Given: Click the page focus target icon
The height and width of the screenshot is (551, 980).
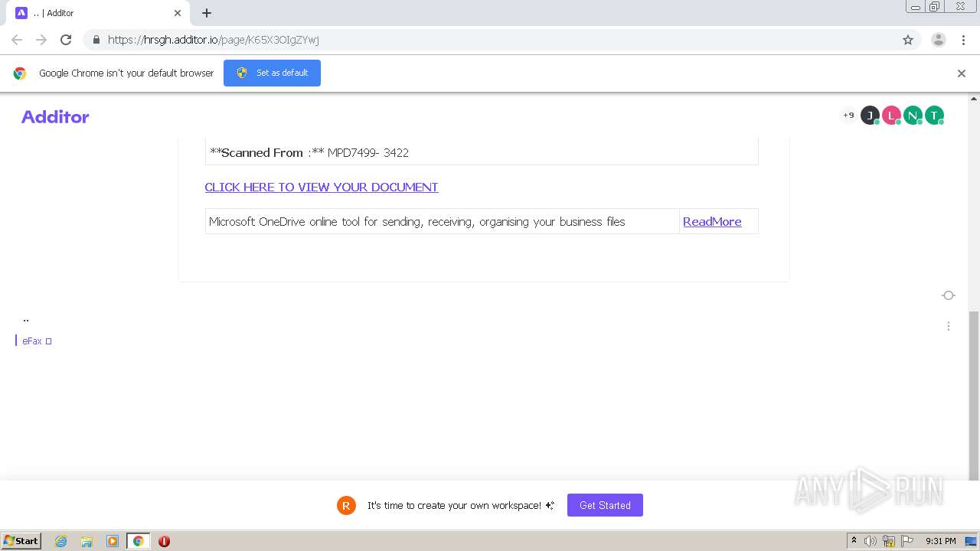Looking at the screenshot, I should coord(949,295).
